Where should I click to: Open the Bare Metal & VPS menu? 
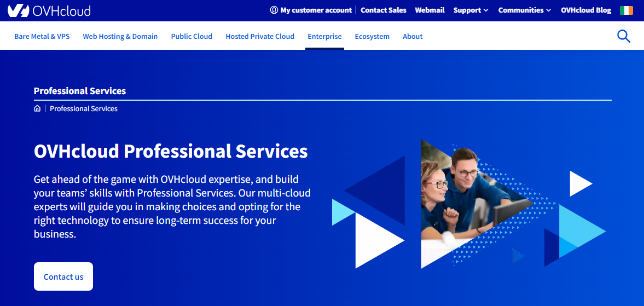click(42, 37)
